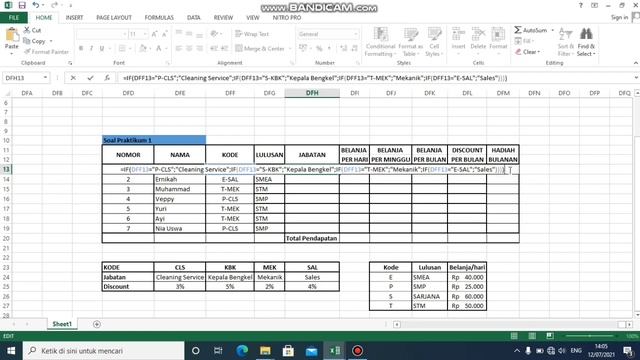Open Clipboard group dialog launcher
The image size is (640, 360).
point(70,63)
